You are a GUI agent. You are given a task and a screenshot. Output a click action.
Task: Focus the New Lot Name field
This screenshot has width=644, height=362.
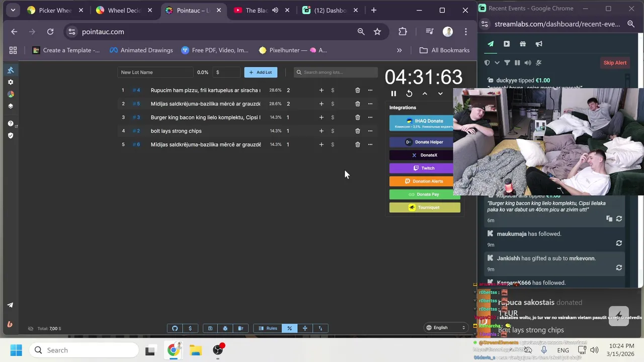155,72
